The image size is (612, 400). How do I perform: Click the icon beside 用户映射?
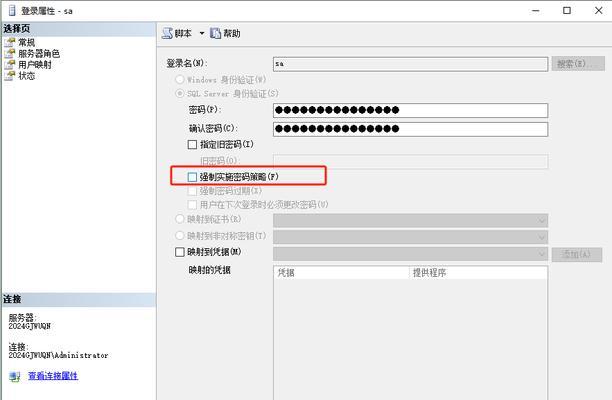[x=10, y=64]
